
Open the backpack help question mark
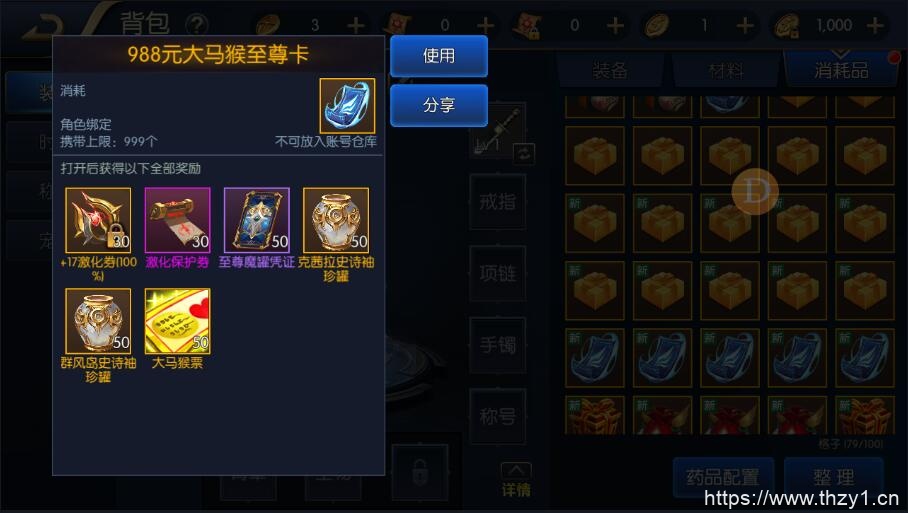pyautogui.click(x=197, y=25)
